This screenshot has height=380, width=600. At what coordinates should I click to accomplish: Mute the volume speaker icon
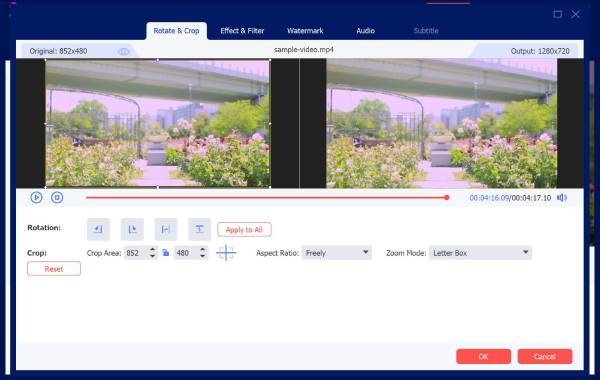562,197
